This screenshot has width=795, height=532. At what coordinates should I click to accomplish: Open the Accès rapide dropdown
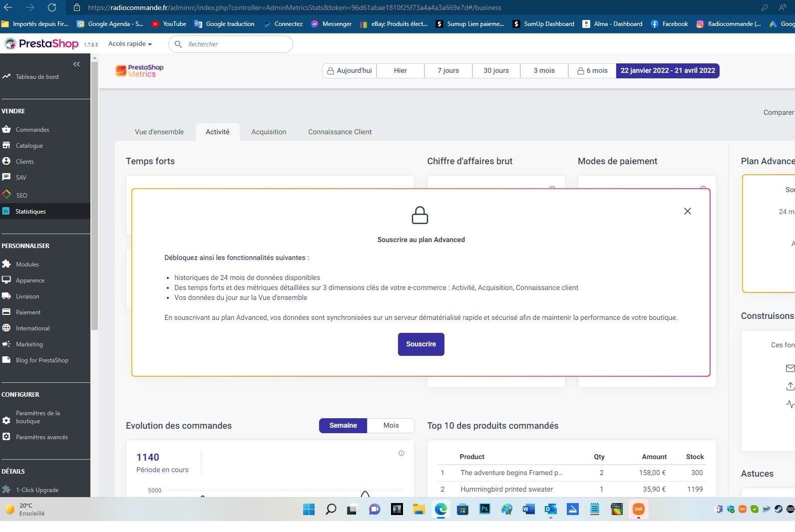coord(130,44)
